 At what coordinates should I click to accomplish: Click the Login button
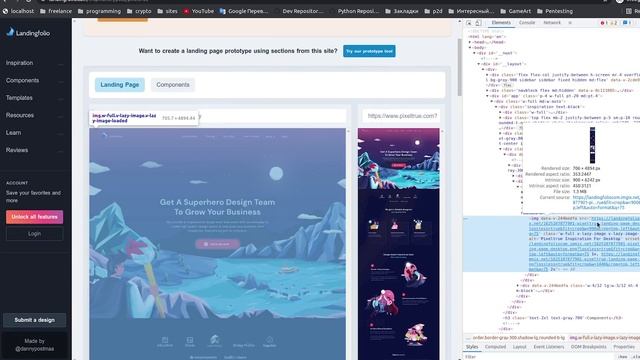pos(34,234)
